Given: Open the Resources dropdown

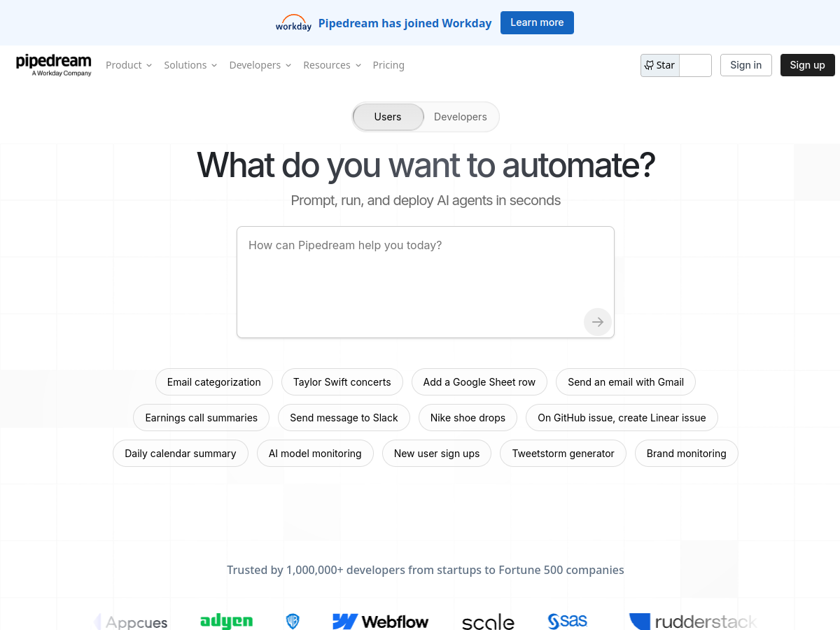Looking at the screenshot, I should [332, 65].
